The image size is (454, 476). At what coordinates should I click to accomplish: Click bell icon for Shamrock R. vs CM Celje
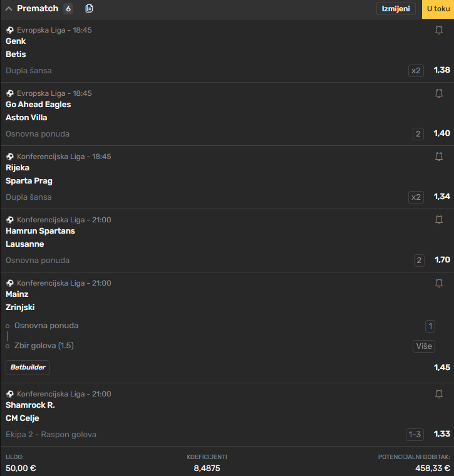tap(439, 394)
